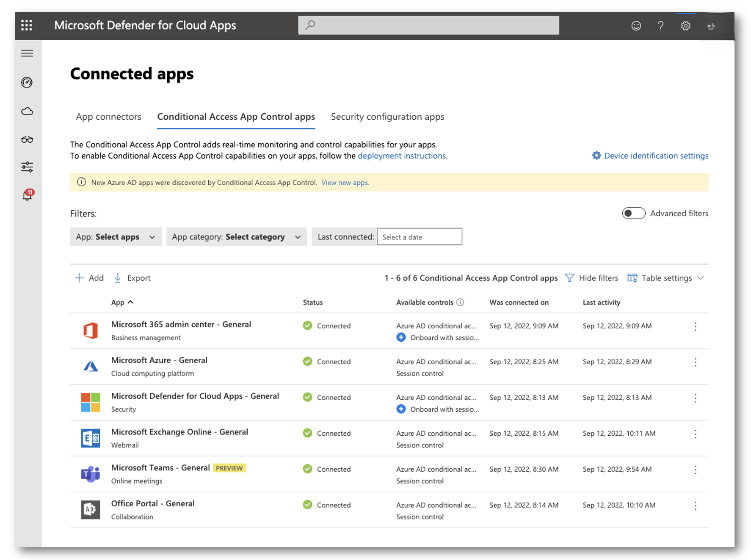
Task: Click the PREVIEW badge on Microsoft Teams
Action: pos(229,468)
